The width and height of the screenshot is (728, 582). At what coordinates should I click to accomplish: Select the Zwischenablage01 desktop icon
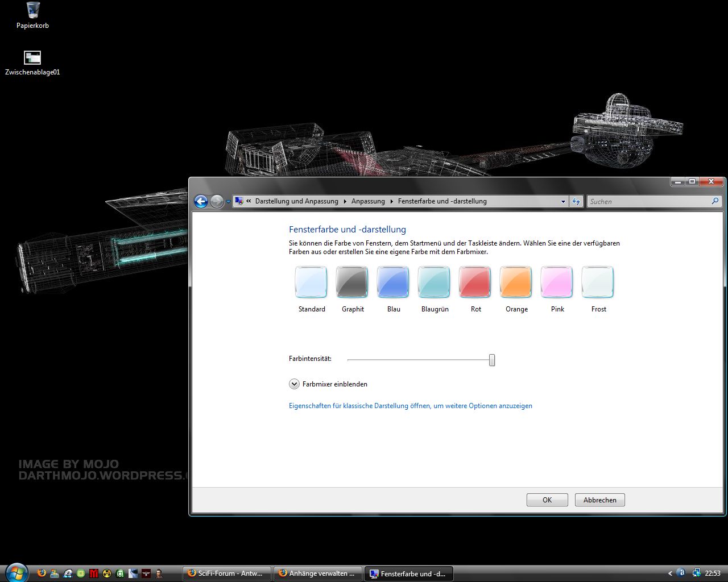click(32, 57)
